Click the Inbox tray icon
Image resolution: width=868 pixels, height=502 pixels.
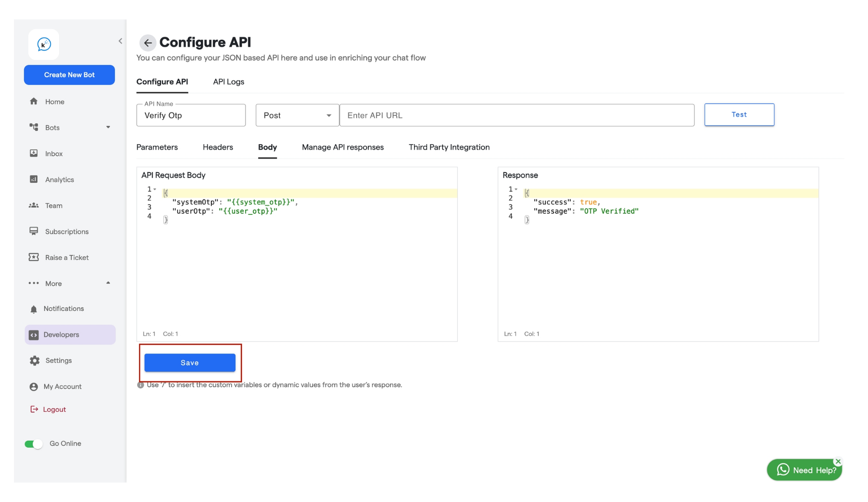[x=33, y=153]
